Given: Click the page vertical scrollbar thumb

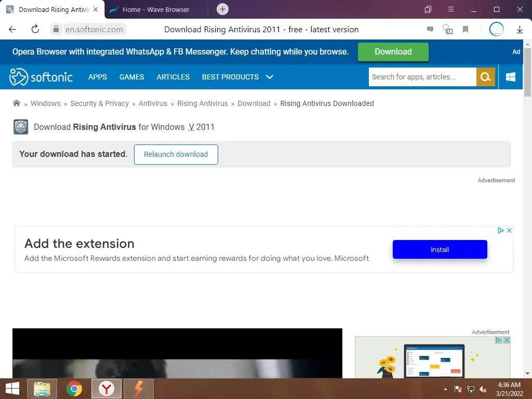Looking at the screenshot, I should 527,72.
